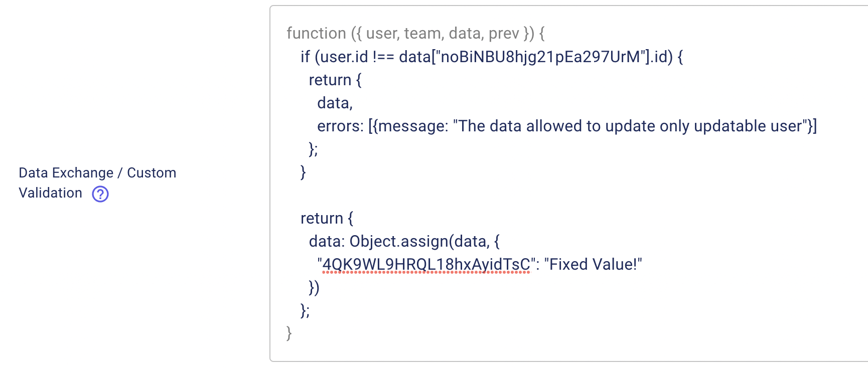
Task: Click the Data Exchange / Custom Validation label
Action: (x=97, y=183)
